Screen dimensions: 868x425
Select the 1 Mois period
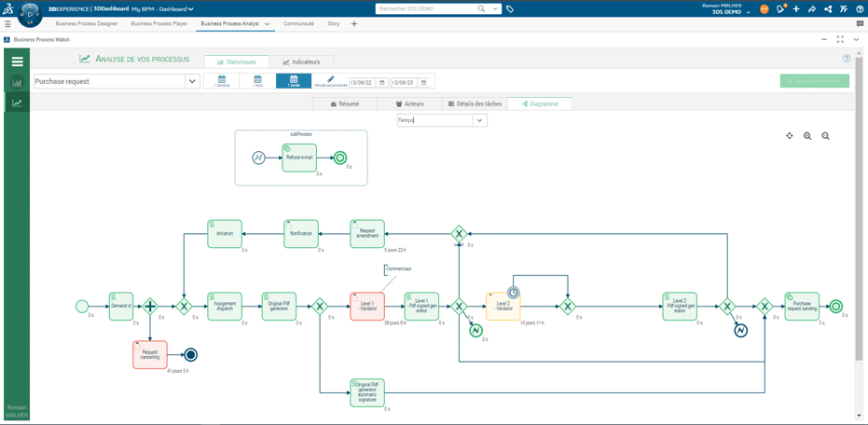point(257,81)
